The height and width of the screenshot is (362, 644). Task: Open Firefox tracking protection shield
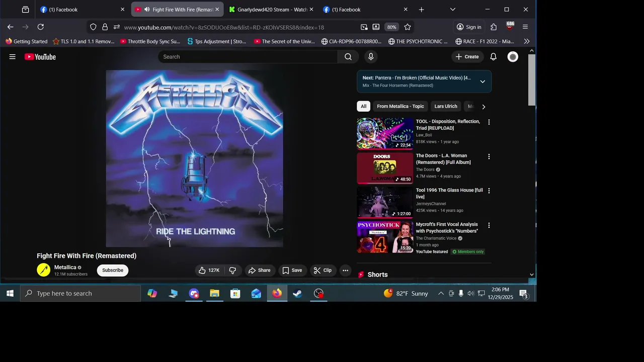coord(93,27)
